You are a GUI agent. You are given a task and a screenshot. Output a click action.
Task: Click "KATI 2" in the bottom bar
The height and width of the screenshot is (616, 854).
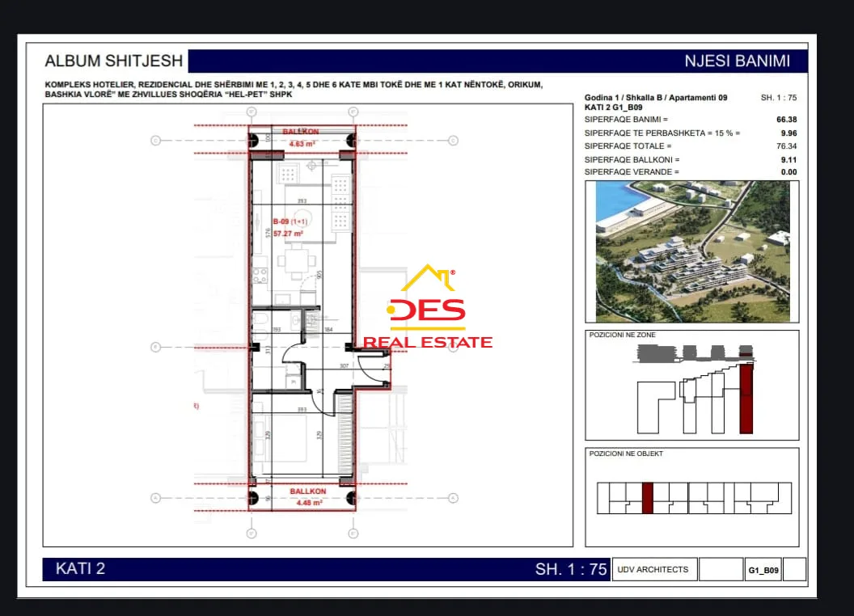tap(80, 568)
